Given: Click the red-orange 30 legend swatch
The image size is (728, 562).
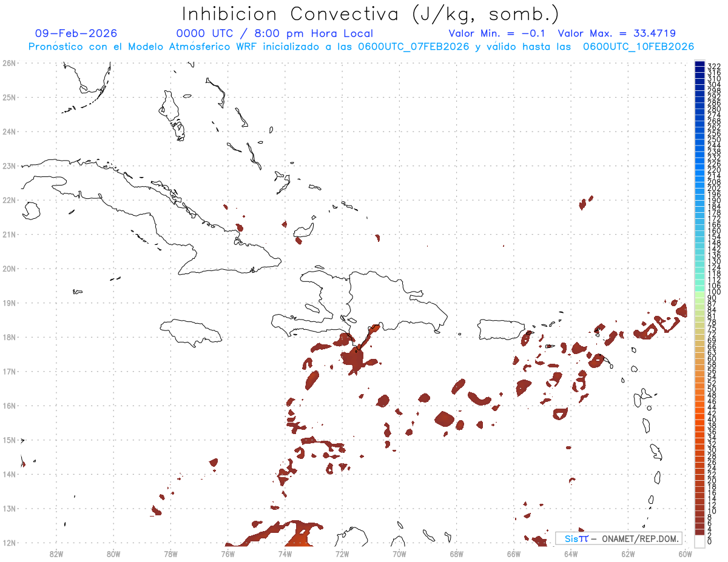Looking at the screenshot, I should click(x=700, y=450).
